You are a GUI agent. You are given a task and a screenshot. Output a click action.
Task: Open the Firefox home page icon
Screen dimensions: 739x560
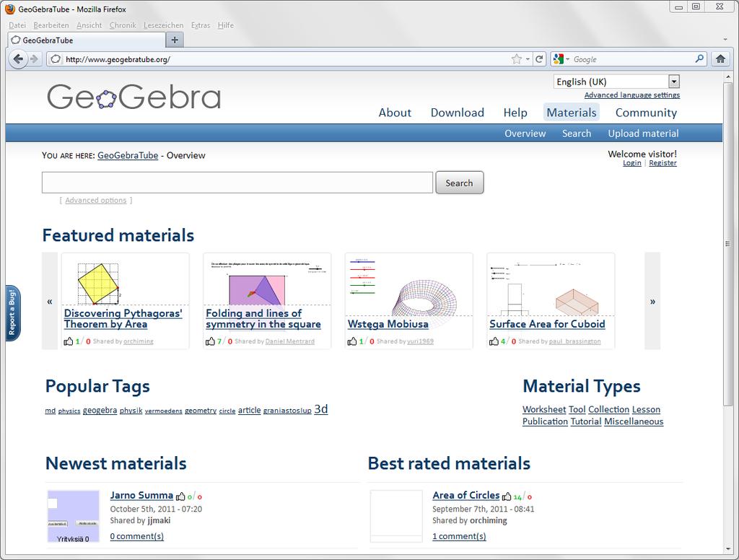pyautogui.click(x=720, y=59)
